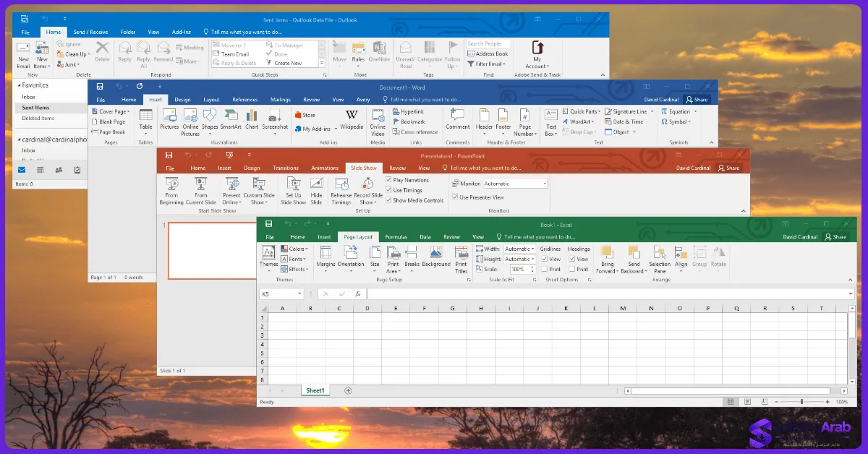Expand the Quick Parts dropdown in Word
This screenshot has height=454, width=868.
[x=582, y=112]
